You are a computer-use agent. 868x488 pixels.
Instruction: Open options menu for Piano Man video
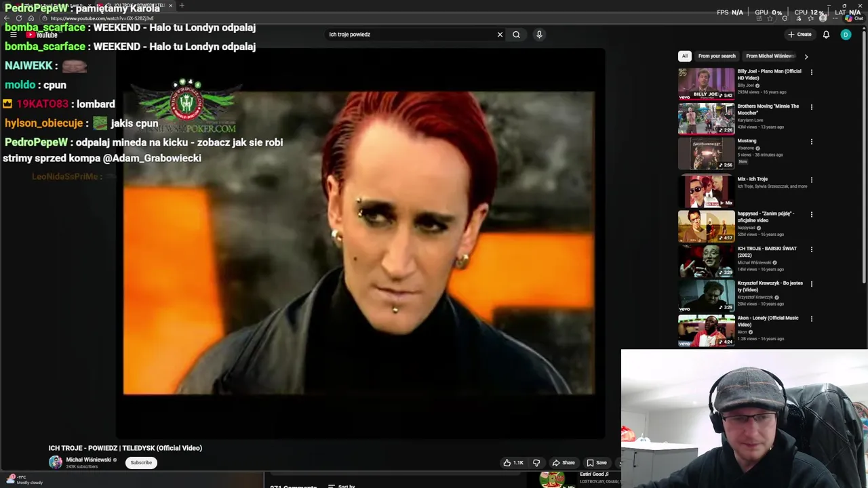click(812, 72)
